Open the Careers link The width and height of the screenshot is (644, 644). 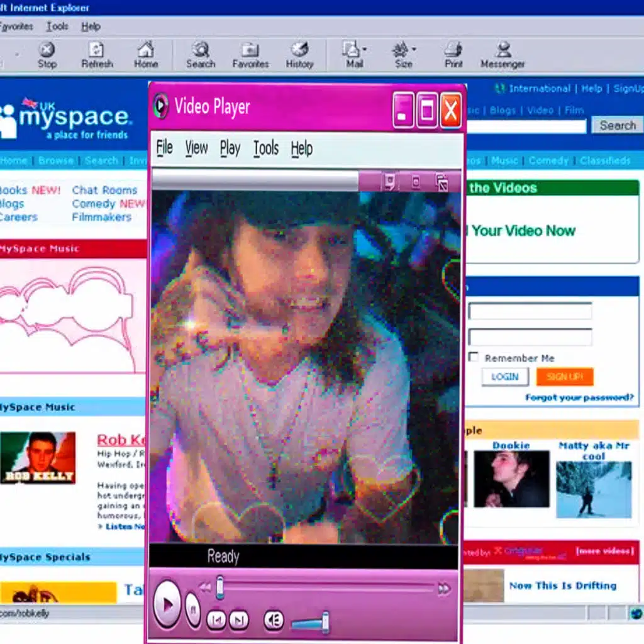[x=18, y=217]
